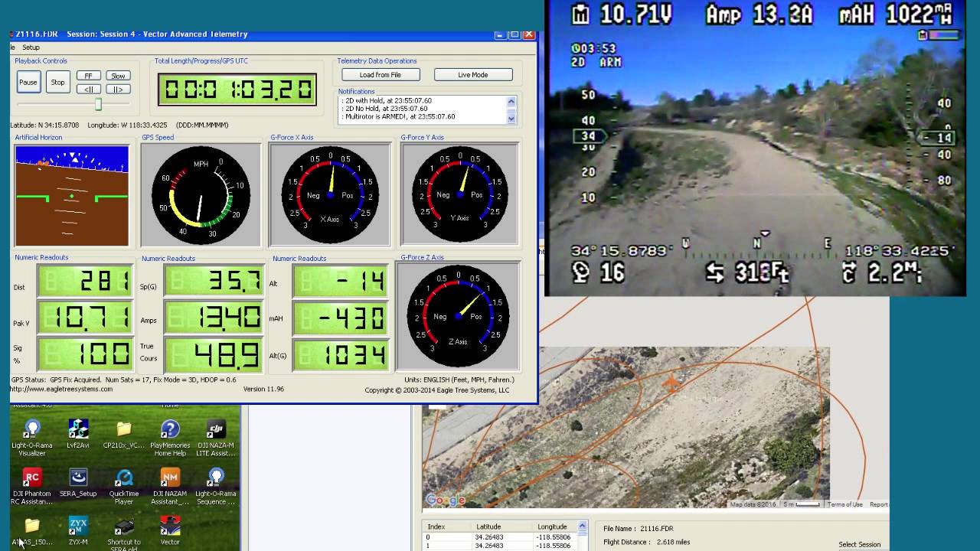
Task: Click the G-Force X Axis gauge
Action: [330, 195]
